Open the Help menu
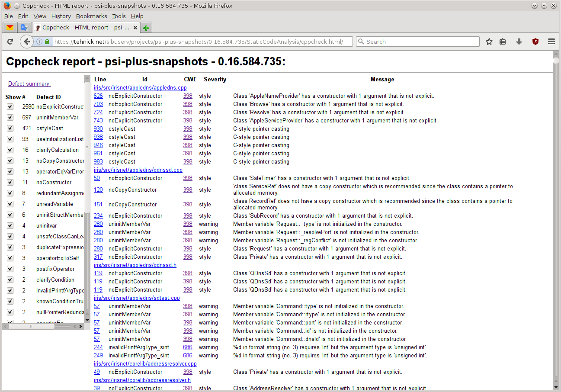The image size is (561, 392). point(137,16)
